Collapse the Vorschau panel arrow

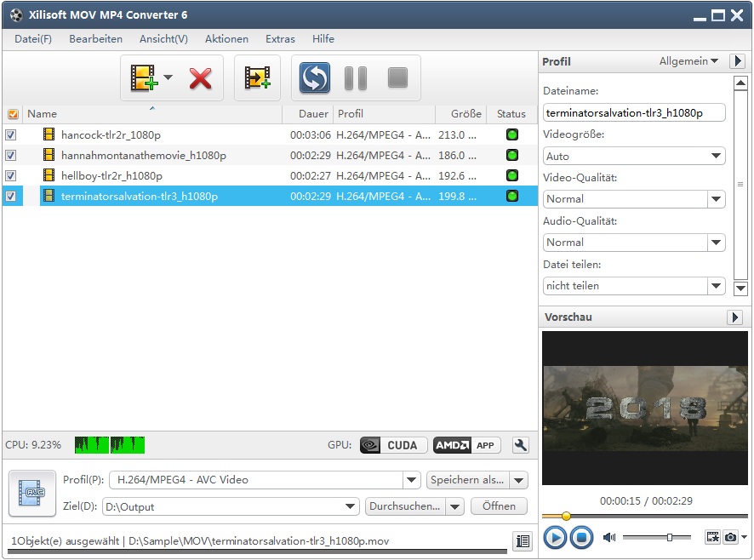734,317
